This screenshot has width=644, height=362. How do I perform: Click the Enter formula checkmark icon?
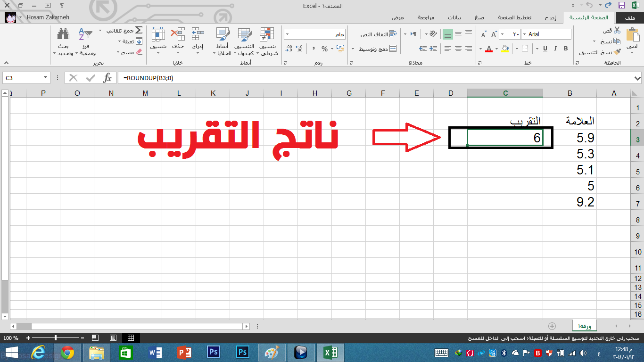pos(90,78)
